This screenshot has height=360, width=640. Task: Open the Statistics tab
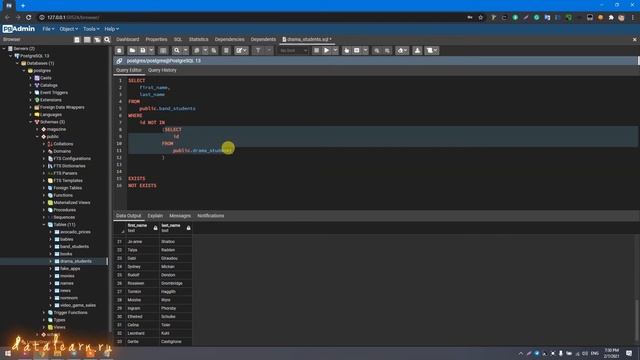pos(198,40)
